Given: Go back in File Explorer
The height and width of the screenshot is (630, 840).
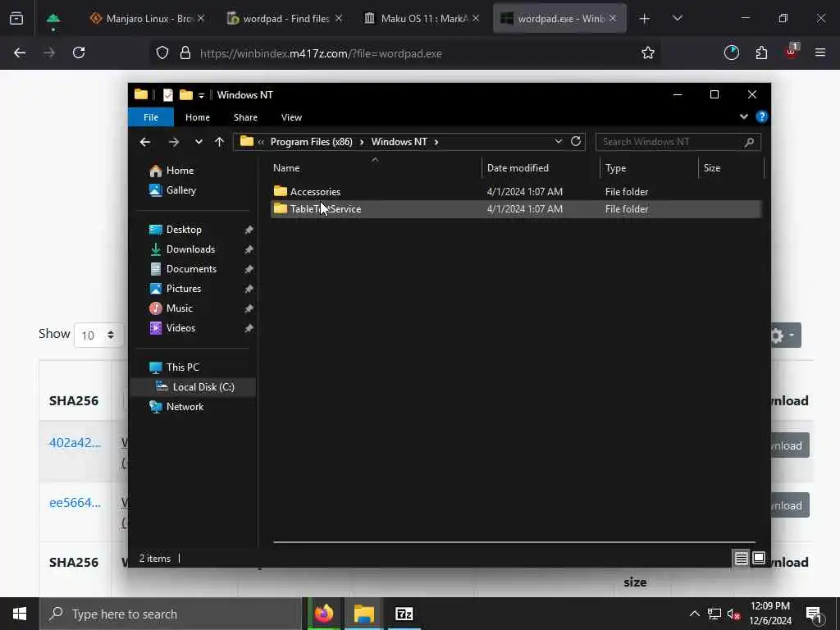Looking at the screenshot, I should [x=145, y=142].
